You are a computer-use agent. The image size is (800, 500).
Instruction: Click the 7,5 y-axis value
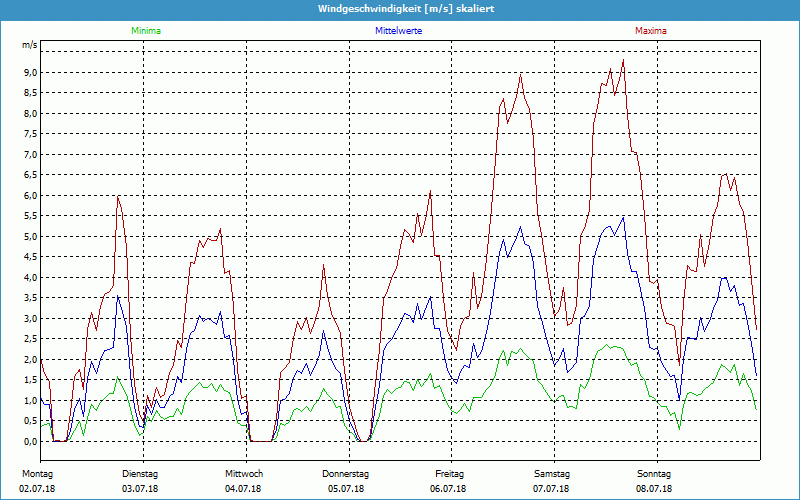31,134
